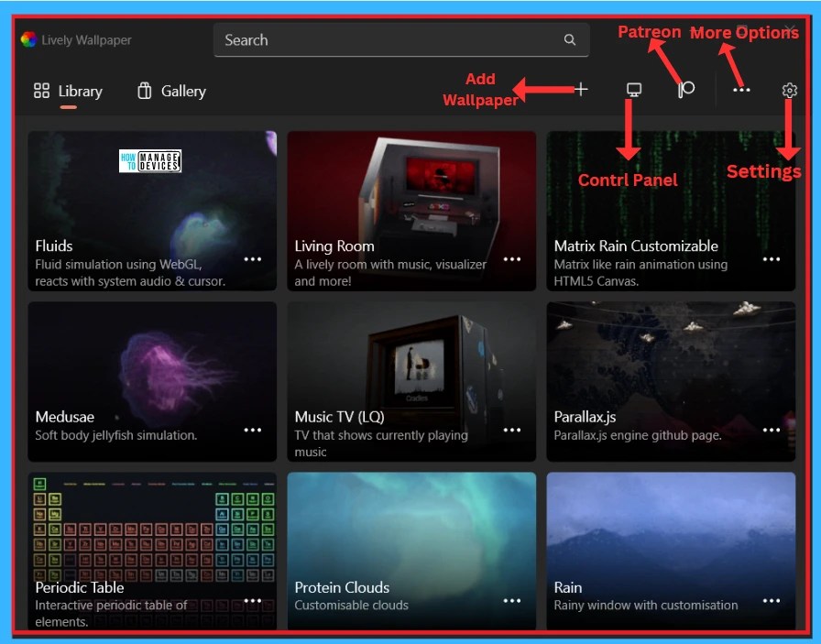This screenshot has width=821, height=644.
Task: Click the Patreon support icon
Action: point(684,90)
